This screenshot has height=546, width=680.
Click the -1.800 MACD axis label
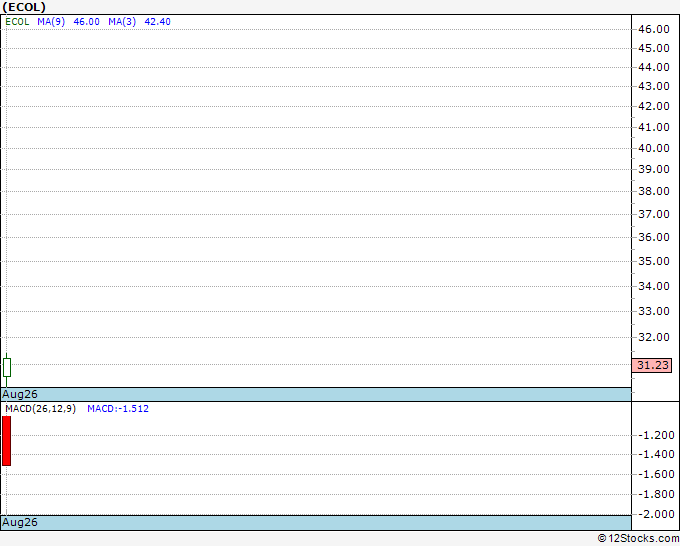(x=657, y=494)
